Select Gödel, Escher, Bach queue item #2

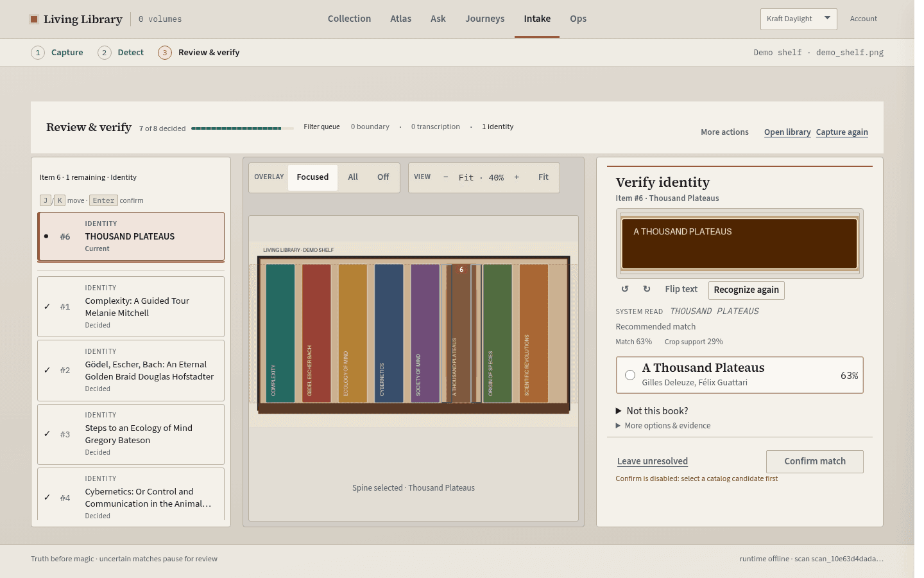131,370
